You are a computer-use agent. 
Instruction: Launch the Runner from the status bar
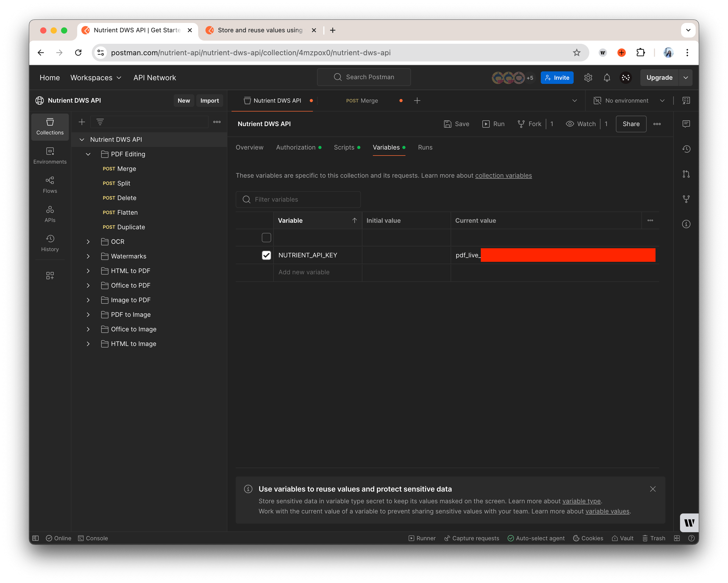click(422, 538)
